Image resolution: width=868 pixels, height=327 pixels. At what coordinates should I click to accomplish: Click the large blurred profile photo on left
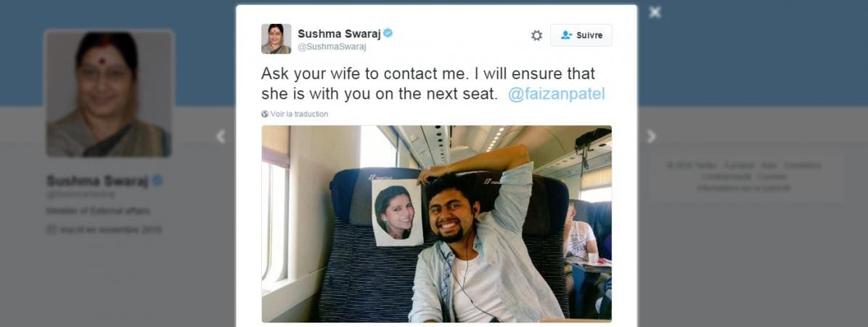click(109, 93)
